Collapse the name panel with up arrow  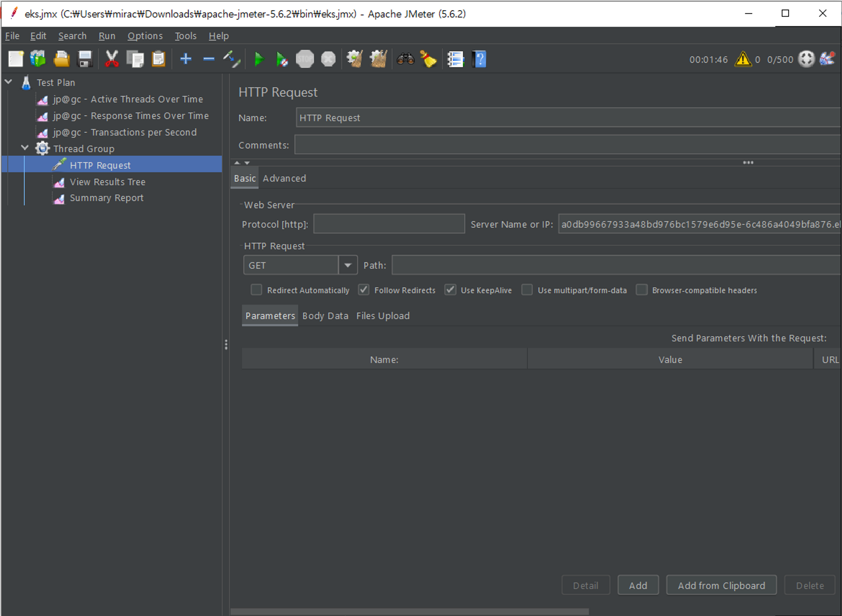(237, 163)
